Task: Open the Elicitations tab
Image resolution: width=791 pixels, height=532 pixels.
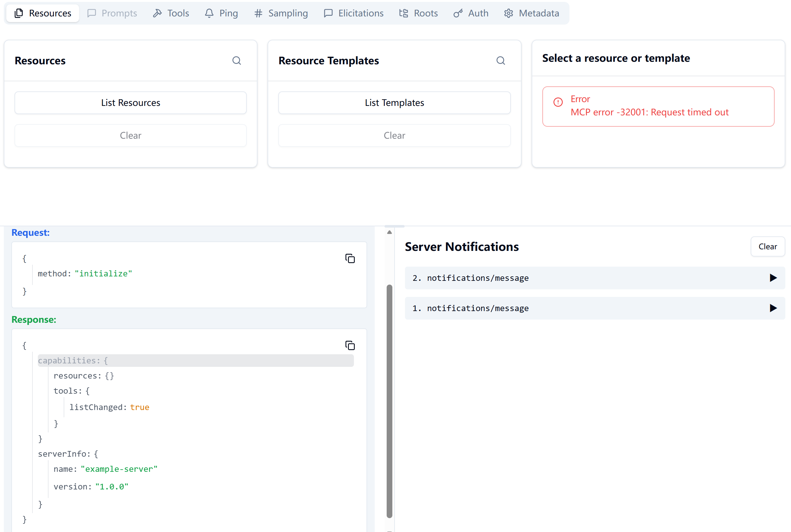Action: (354, 13)
